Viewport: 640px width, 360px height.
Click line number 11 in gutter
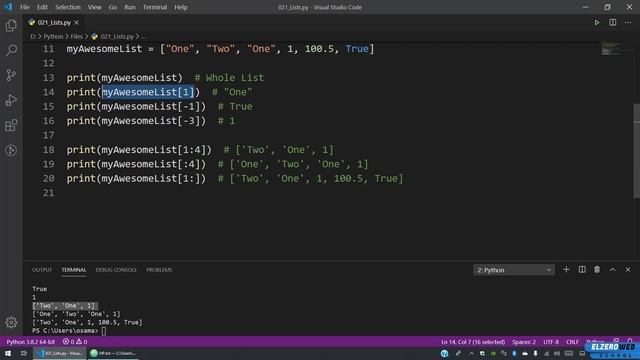(49, 49)
